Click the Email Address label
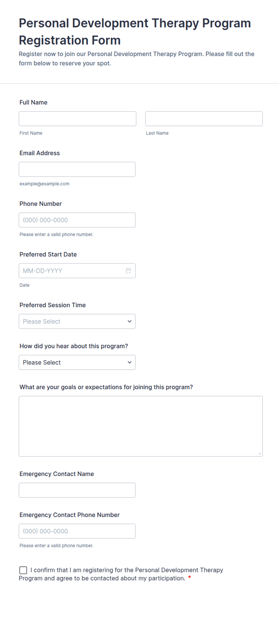This screenshot has width=279, height=644. (40, 153)
